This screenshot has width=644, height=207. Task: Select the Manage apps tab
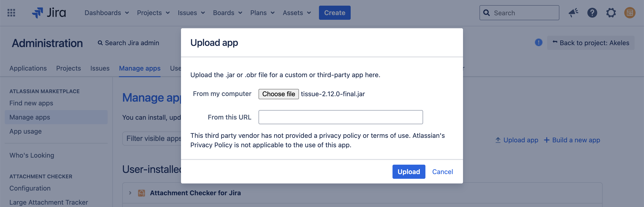click(140, 68)
